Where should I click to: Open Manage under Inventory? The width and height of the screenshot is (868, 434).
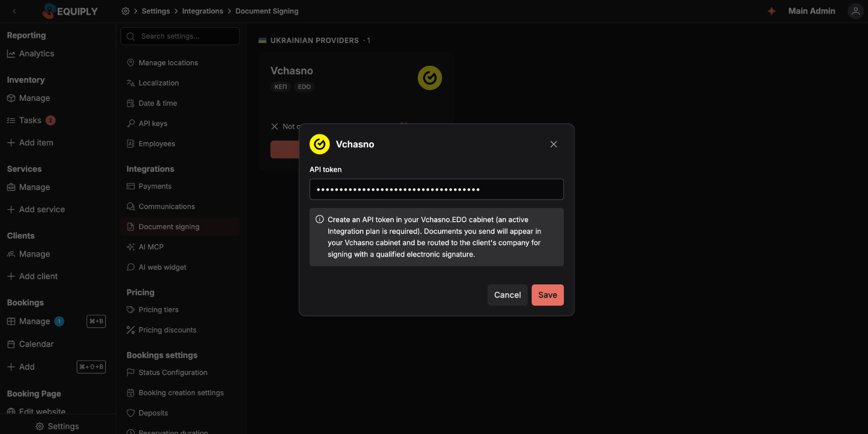coord(29,98)
